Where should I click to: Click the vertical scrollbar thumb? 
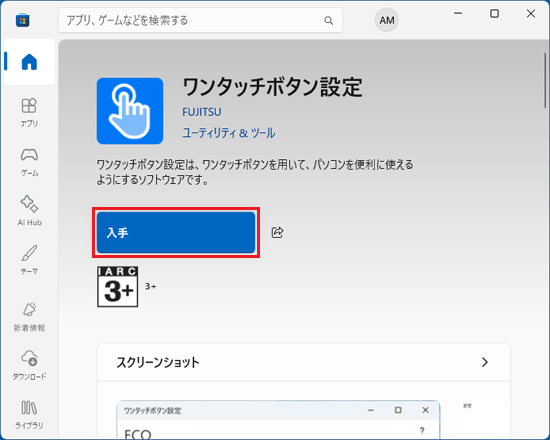coord(545,80)
